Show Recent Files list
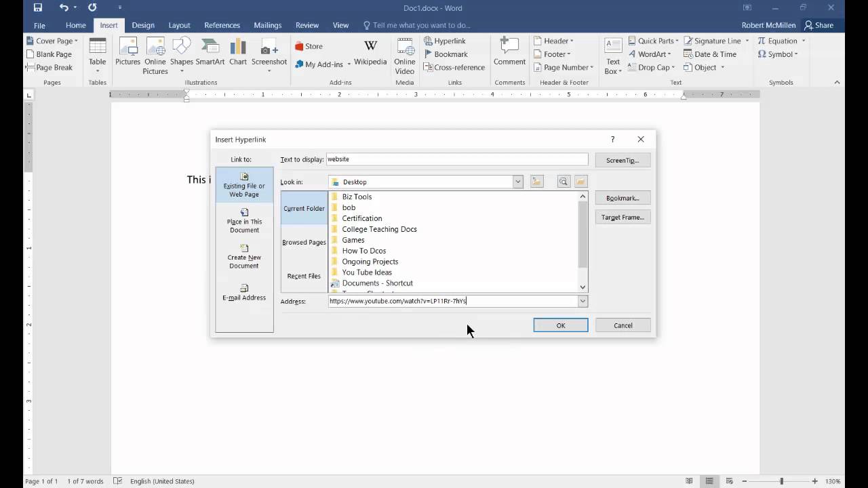 (304, 276)
